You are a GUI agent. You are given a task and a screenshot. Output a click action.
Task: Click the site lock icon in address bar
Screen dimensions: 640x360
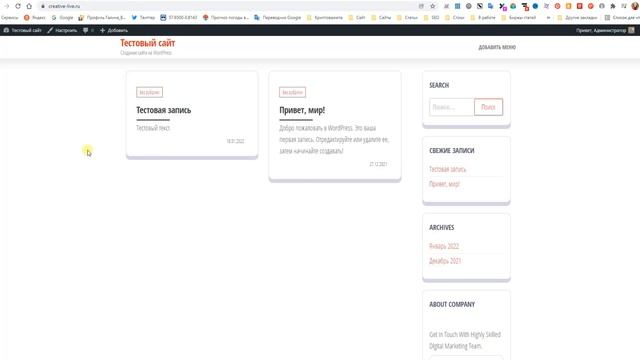42,6
